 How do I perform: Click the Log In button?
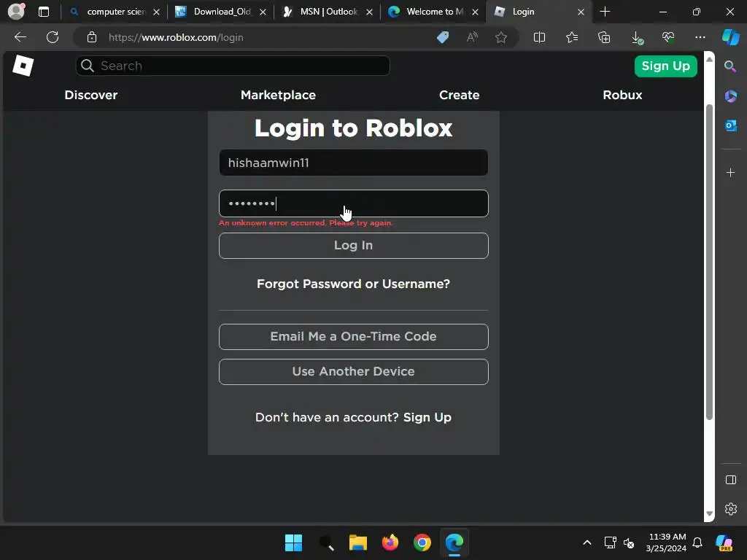click(354, 246)
